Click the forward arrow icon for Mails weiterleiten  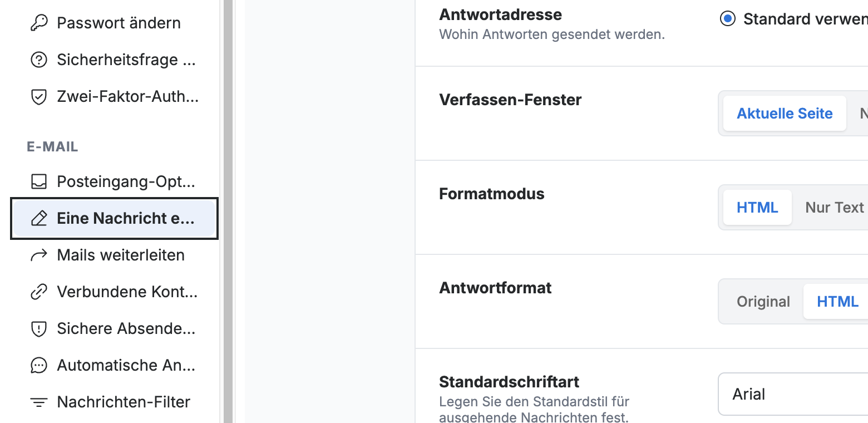38,255
